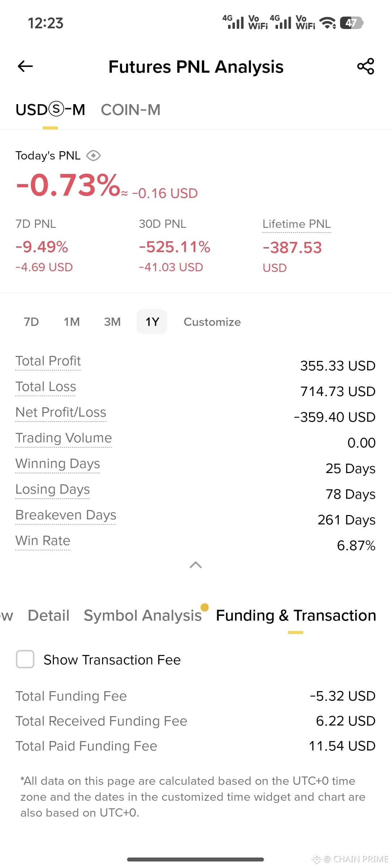The height and width of the screenshot is (868, 391).
Task: Open the Customize date range option
Action: 212,322
